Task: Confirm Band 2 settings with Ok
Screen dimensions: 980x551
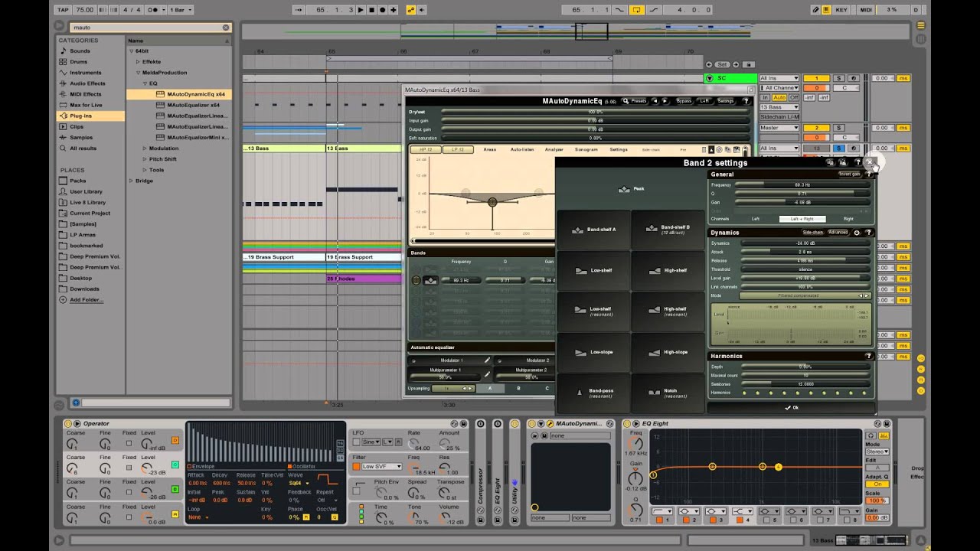Action: click(791, 407)
